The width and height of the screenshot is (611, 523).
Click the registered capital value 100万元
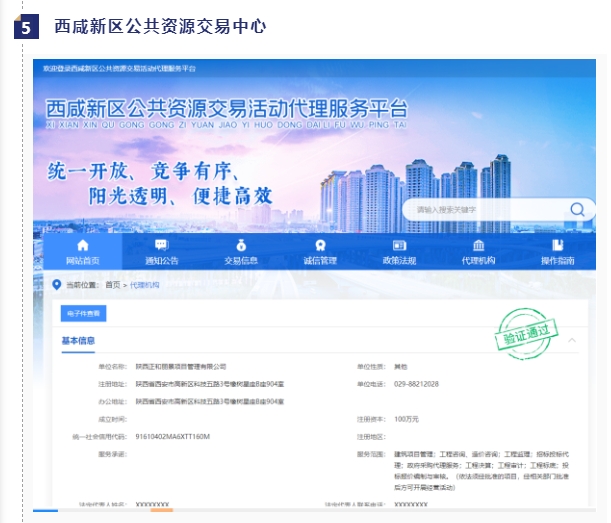406,419
